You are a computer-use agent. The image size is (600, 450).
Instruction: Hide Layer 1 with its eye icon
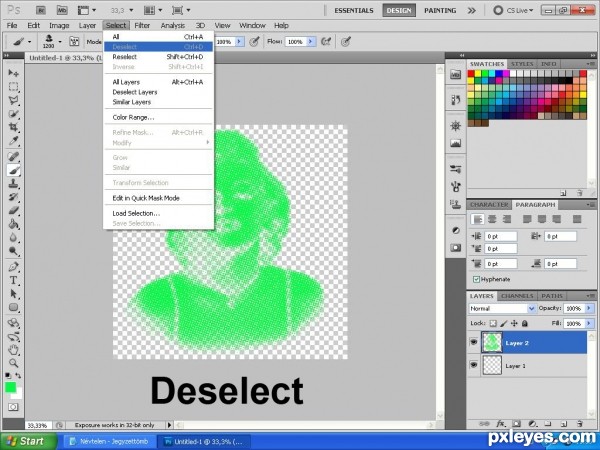tap(474, 365)
